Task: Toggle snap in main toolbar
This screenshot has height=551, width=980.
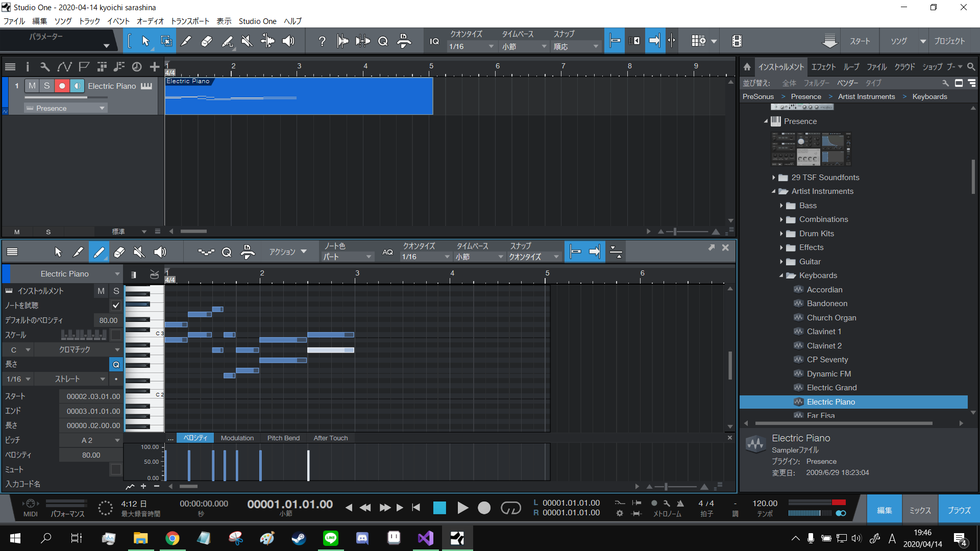Action: click(x=615, y=41)
